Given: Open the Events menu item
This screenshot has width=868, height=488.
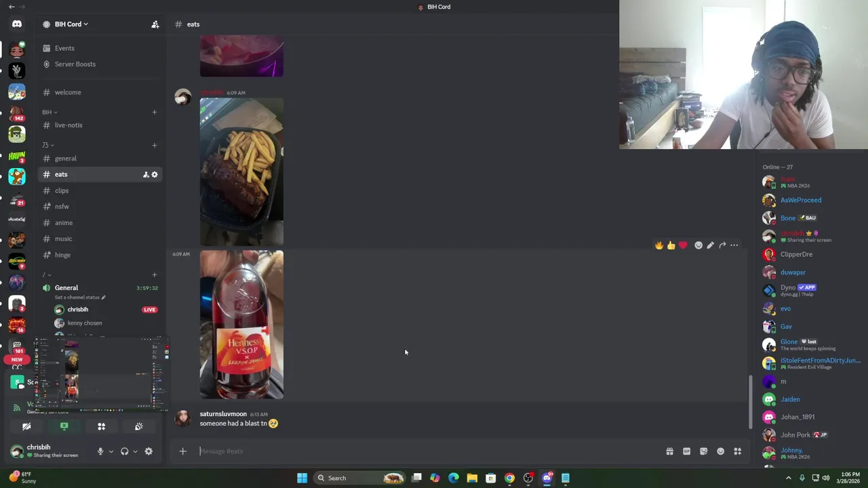Looking at the screenshot, I should point(100,48).
